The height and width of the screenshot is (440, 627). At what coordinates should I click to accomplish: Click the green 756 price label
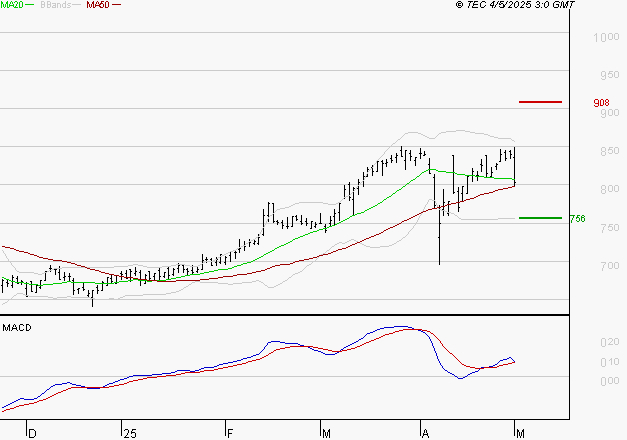[577, 219]
